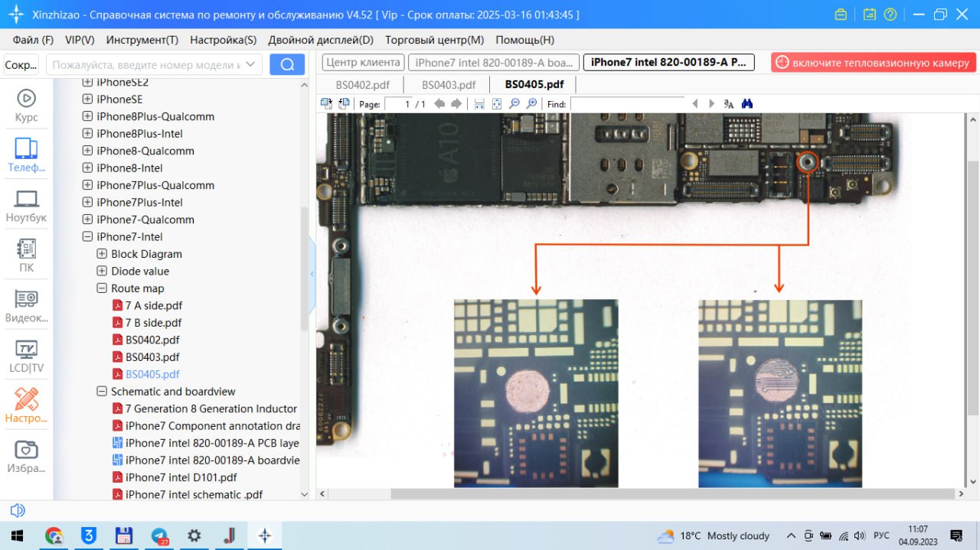The image size is (980, 550).
Task: Open the Инструмент(T) menu
Action: (x=142, y=40)
